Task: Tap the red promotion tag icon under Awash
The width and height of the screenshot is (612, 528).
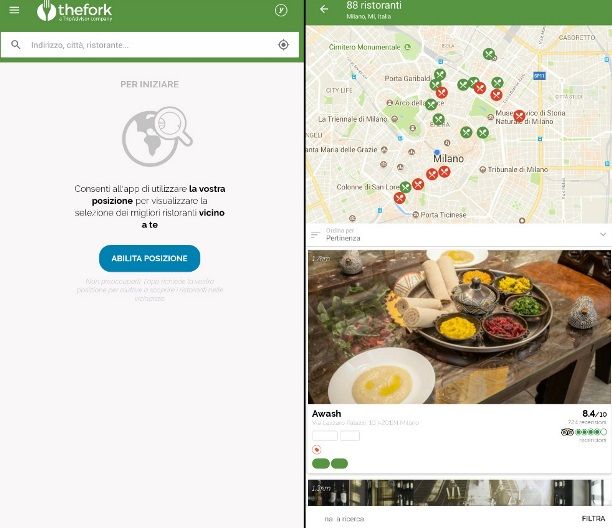Action: 317,450
